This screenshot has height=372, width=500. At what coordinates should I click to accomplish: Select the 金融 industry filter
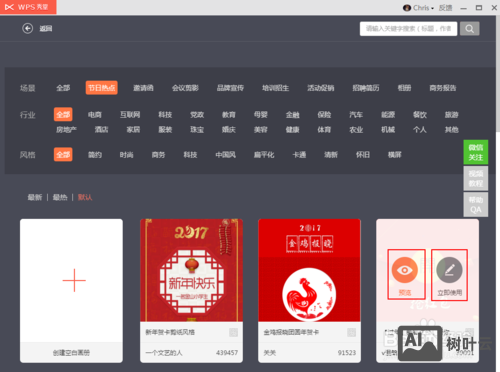292,115
